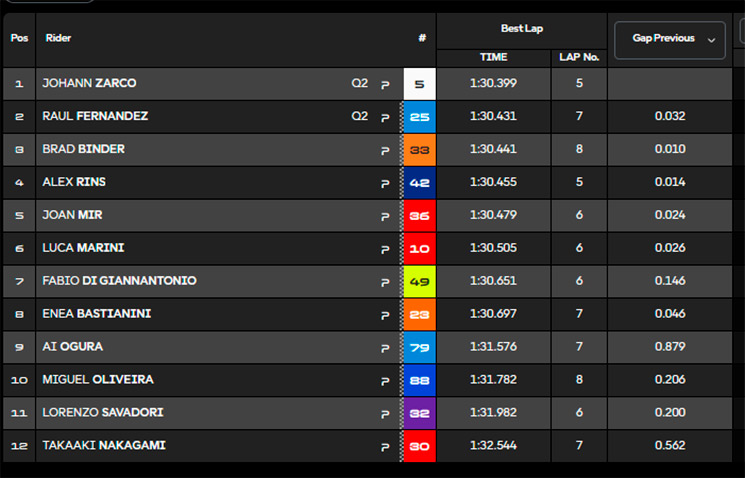The image size is (745, 478).
Task: Select the purple number 32 badge
Action: pyautogui.click(x=420, y=413)
